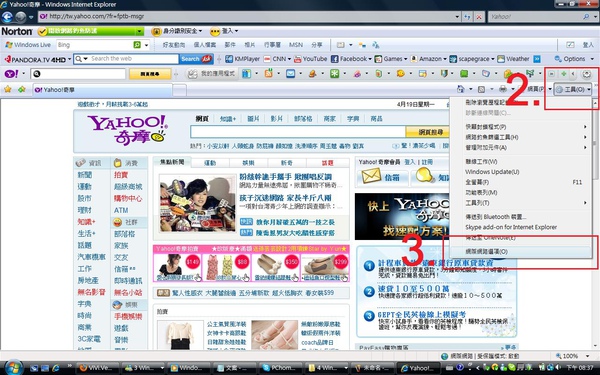Click the Favorites star icon
Screen dimensions: 600x375
click(x=7, y=89)
